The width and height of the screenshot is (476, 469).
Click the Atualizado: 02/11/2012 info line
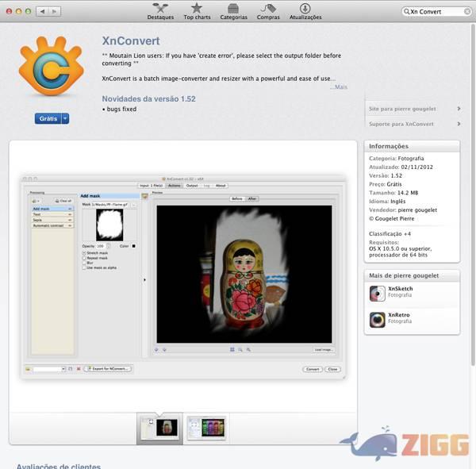[x=401, y=167]
